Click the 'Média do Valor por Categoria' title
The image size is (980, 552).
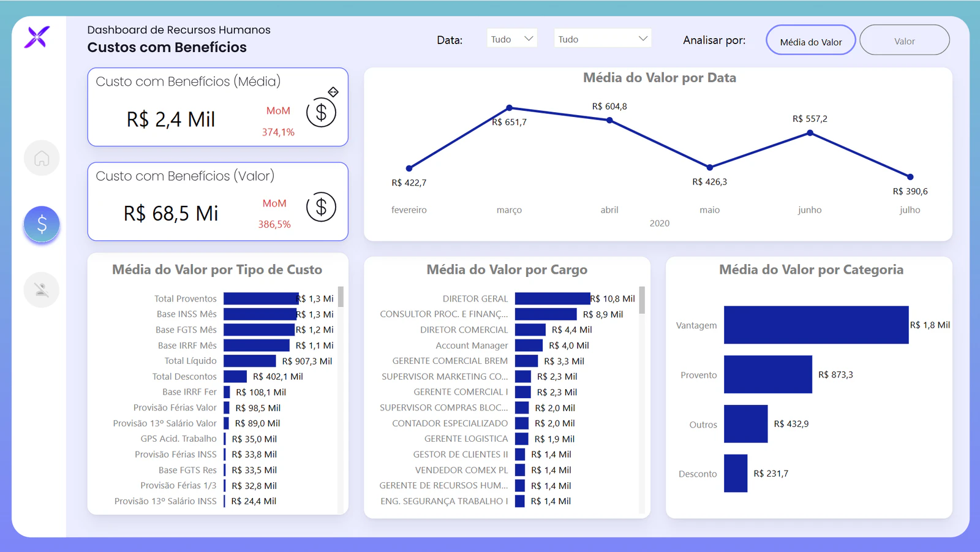tap(811, 270)
